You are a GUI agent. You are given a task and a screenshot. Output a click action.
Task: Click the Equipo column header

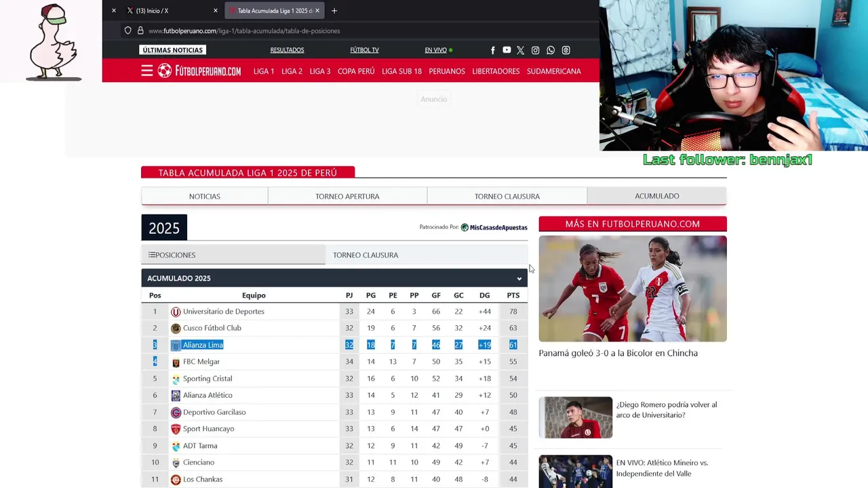(x=254, y=296)
